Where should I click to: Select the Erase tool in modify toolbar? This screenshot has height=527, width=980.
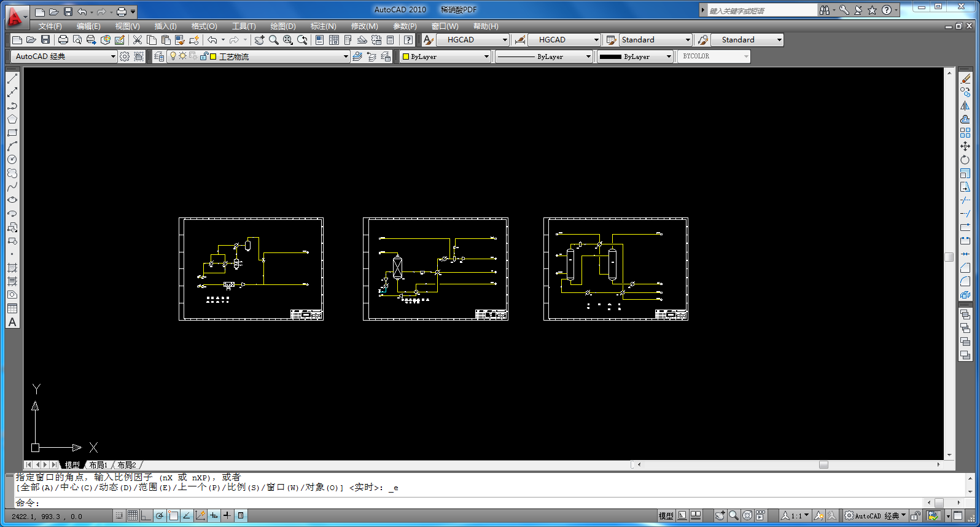coord(965,79)
